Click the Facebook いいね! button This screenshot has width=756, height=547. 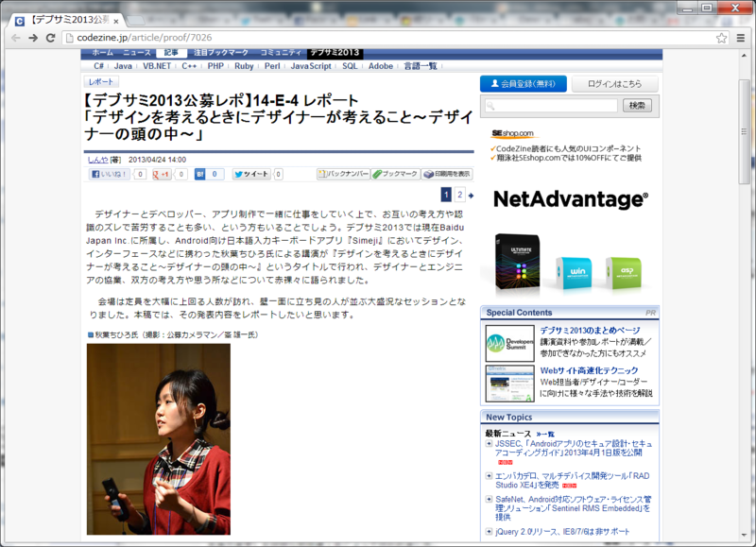110,175
